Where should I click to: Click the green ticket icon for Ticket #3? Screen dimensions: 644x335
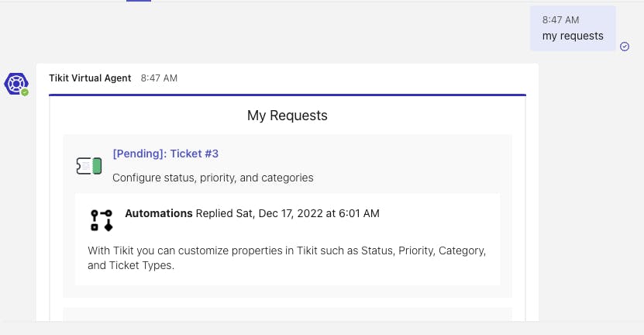89,165
